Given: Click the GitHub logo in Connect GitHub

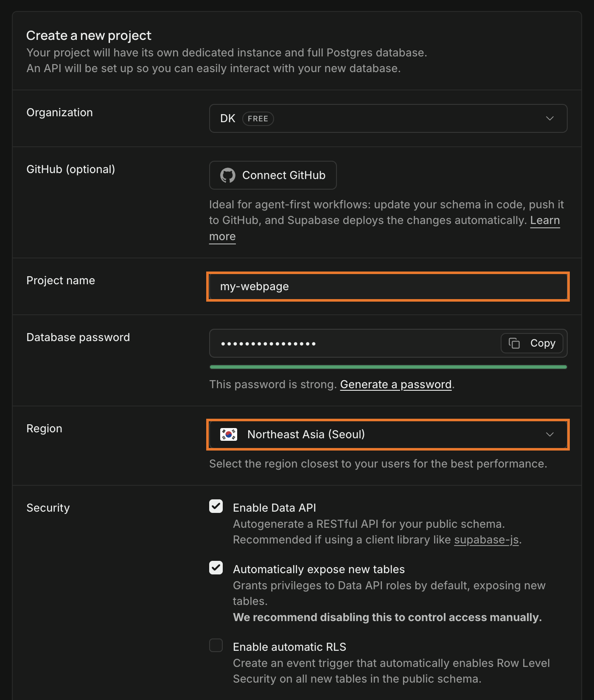Looking at the screenshot, I should (x=228, y=175).
